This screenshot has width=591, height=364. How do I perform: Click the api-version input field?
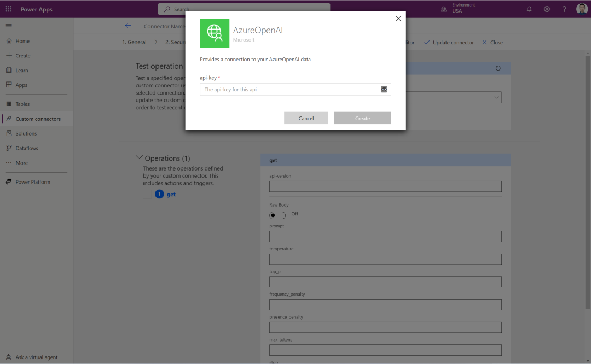point(385,186)
